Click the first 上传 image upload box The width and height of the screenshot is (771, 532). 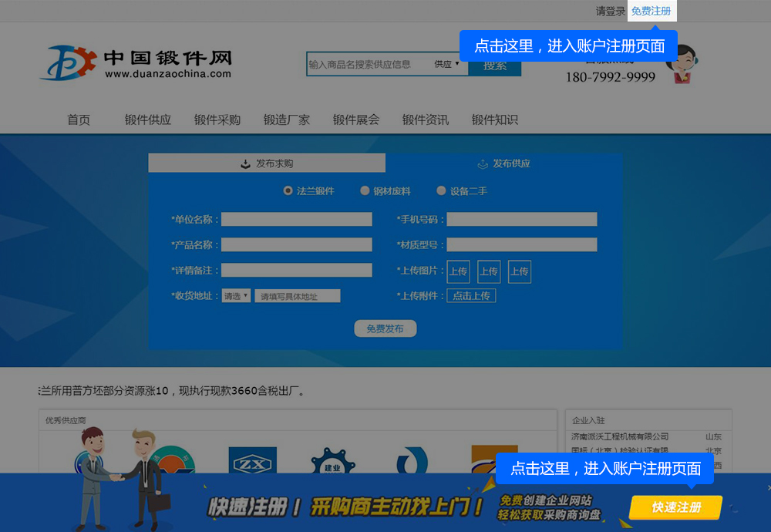tap(458, 271)
